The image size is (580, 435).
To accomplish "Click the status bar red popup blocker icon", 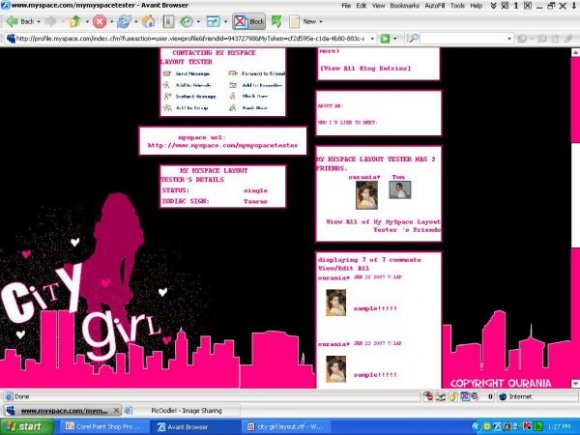I will pyautogui.click(x=428, y=397).
